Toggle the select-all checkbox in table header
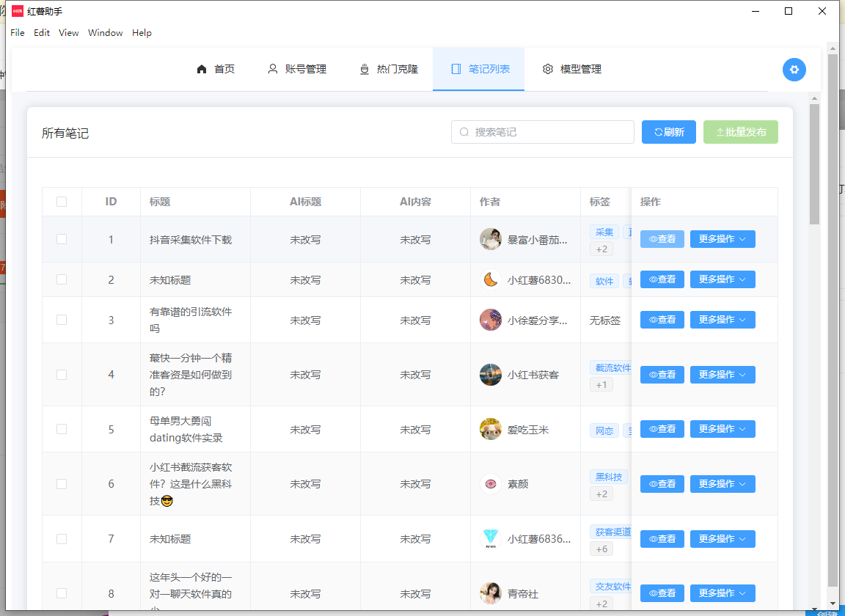Image resolution: width=845 pixels, height=616 pixels. point(62,202)
